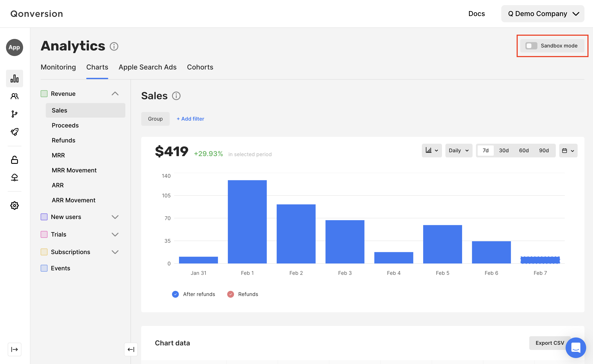Open the Q Demo Company dropdown

[x=543, y=14]
